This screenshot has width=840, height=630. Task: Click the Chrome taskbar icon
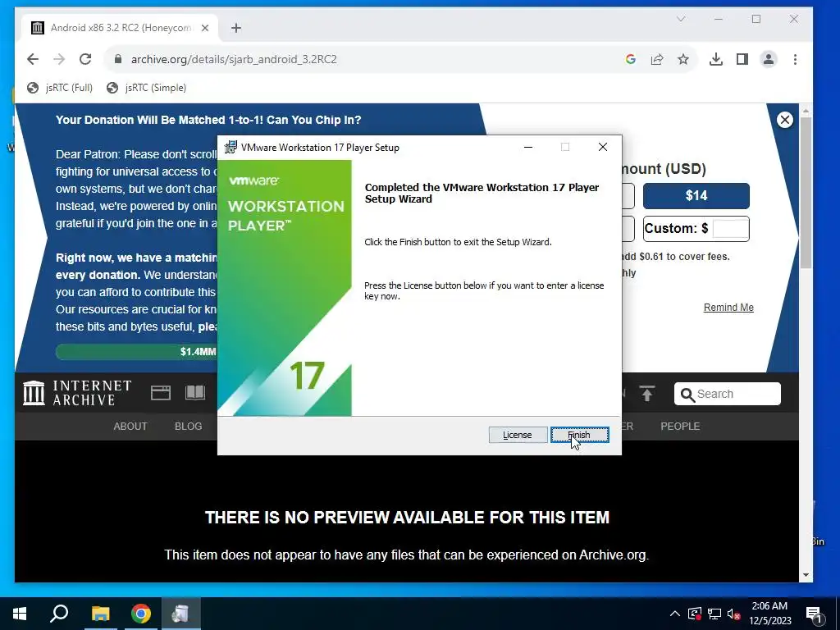140,614
